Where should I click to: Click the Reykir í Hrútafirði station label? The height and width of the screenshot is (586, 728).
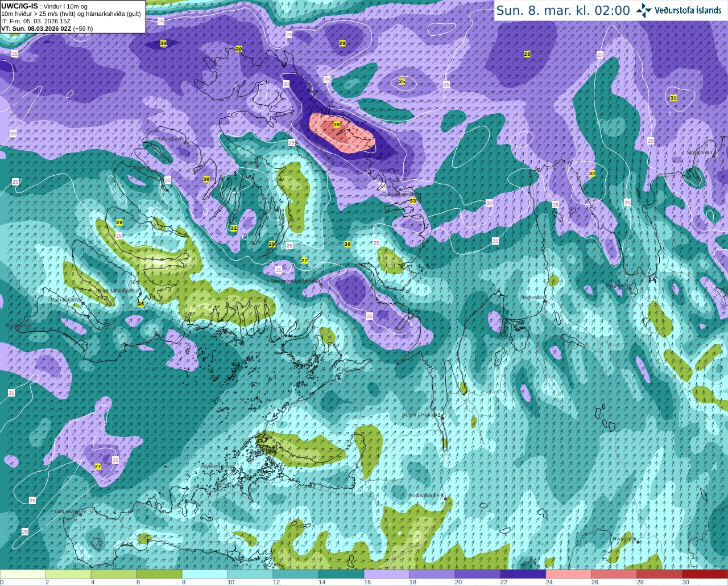click(421, 415)
